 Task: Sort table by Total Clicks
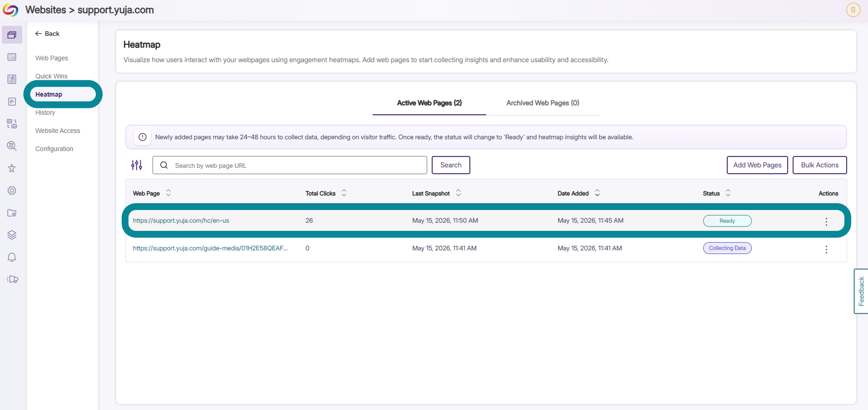coord(344,193)
